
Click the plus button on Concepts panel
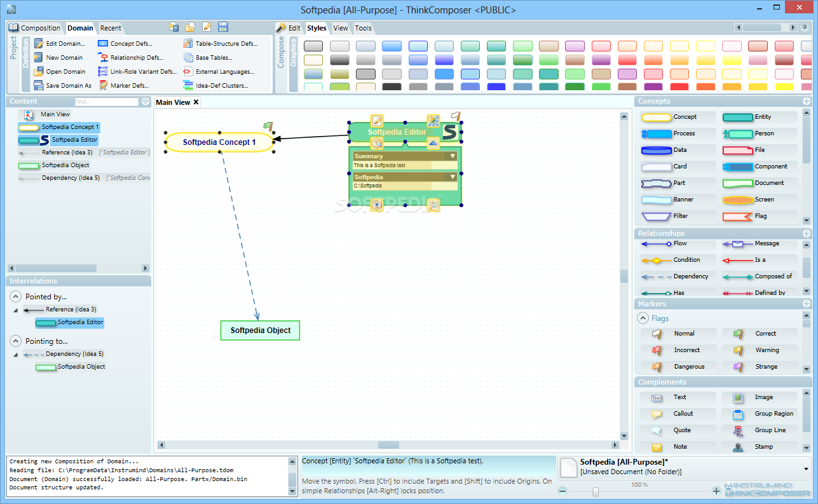coord(807,101)
